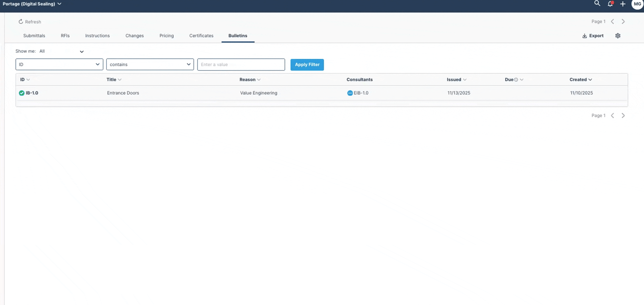Expand the Portage (Digital Sealing) project dropdown
The height and width of the screenshot is (305, 644).
click(32, 4)
